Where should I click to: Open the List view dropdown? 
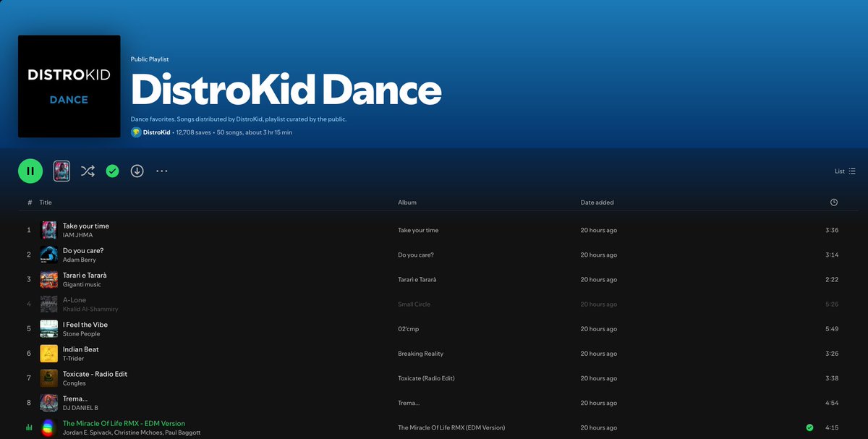point(845,171)
